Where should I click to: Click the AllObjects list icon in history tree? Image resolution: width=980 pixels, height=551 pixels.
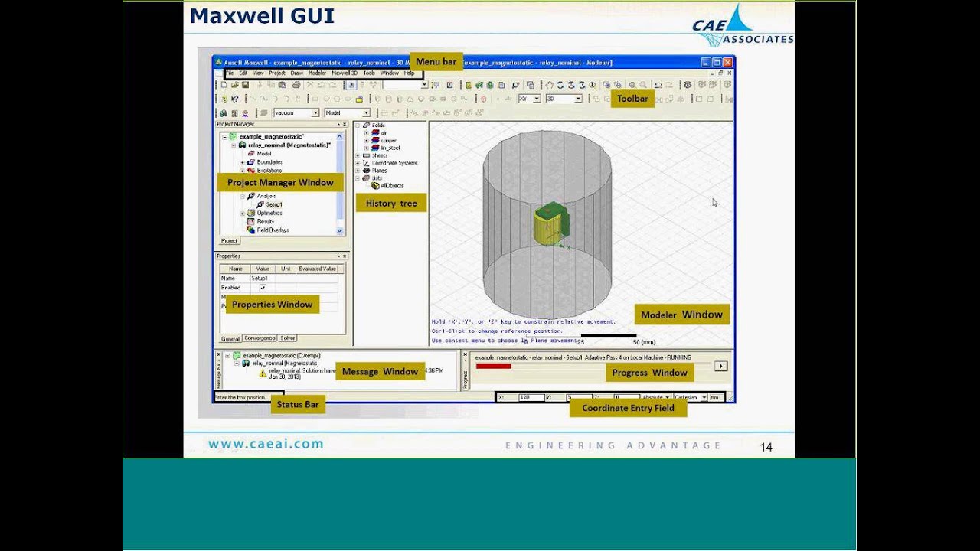[x=375, y=186]
